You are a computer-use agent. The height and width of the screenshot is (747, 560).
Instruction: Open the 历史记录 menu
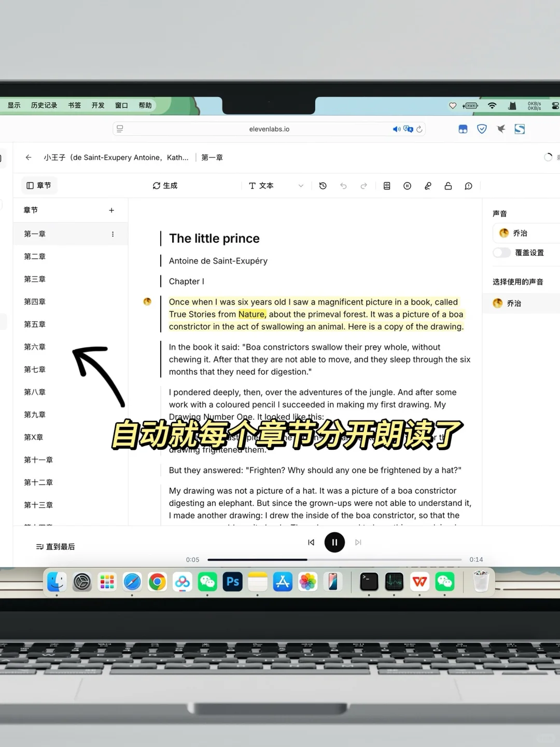coord(44,105)
